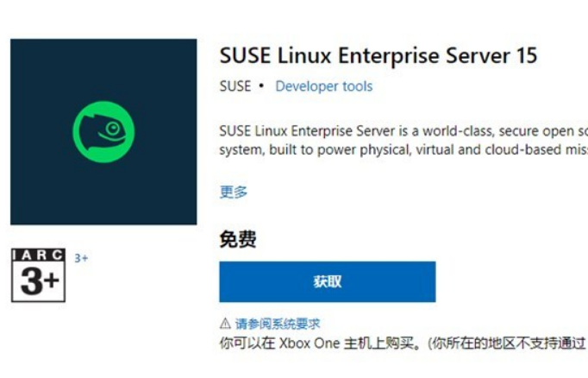
Task: Expand the description with 更多 link
Action: coord(234,192)
